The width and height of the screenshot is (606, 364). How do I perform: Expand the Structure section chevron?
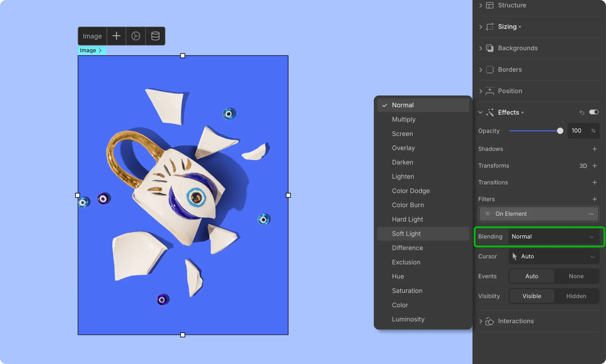pyautogui.click(x=481, y=5)
